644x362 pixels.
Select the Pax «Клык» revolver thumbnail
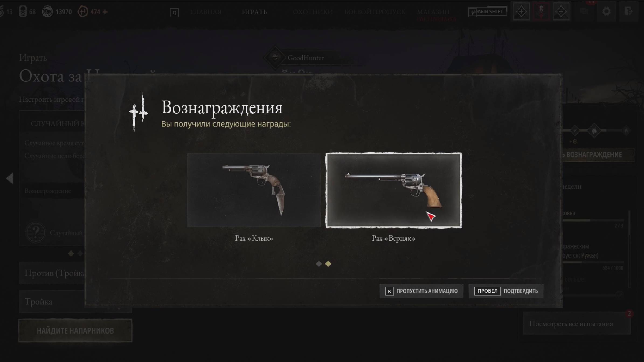(254, 190)
